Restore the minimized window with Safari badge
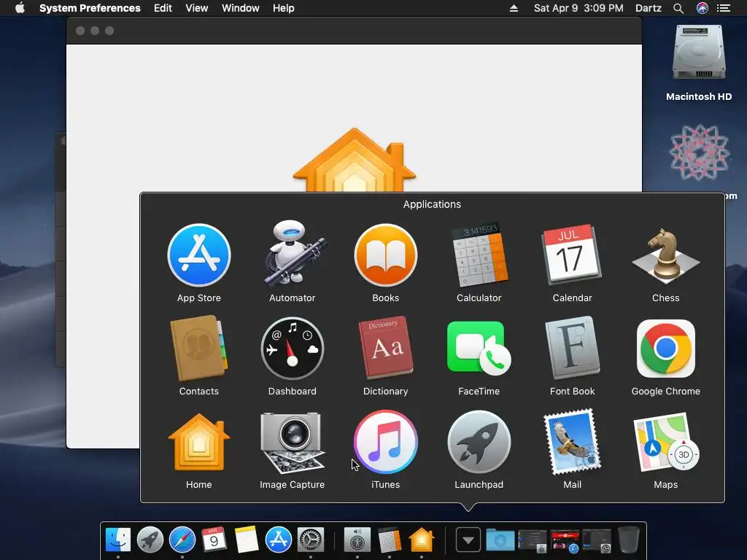 (x=565, y=541)
